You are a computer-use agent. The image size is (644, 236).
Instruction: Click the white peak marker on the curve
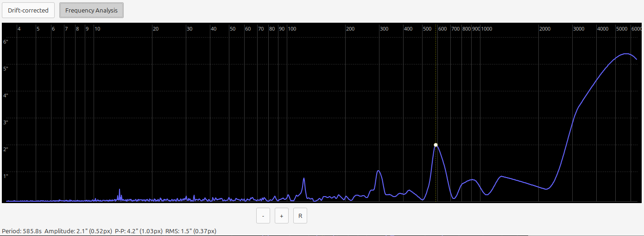coord(436,145)
